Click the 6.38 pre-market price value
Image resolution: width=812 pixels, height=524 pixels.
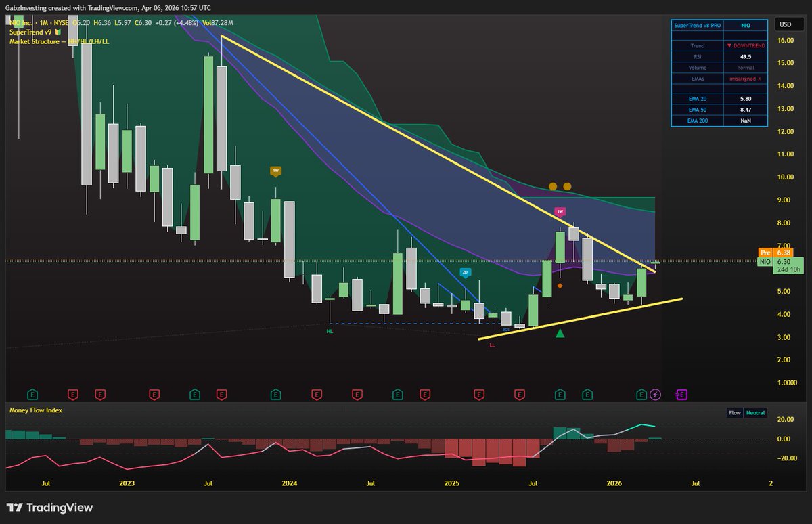[x=785, y=253]
